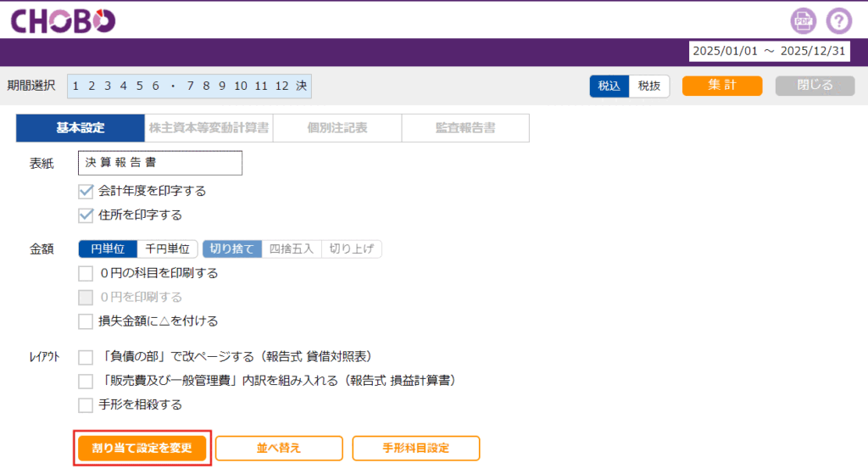Screen dimensions: 868x474
Task: Enable 「負債の部」で改ページする checkbox
Action: 86,357
